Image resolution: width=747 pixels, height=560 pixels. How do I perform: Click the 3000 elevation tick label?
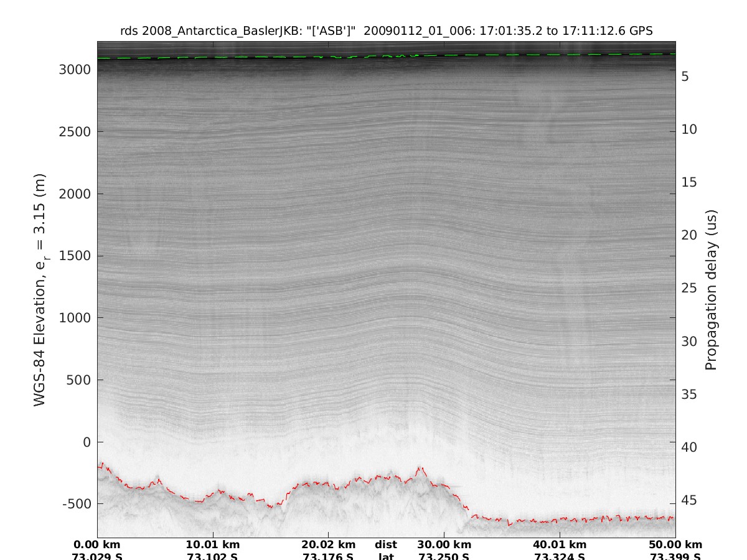pyautogui.click(x=75, y=70)
